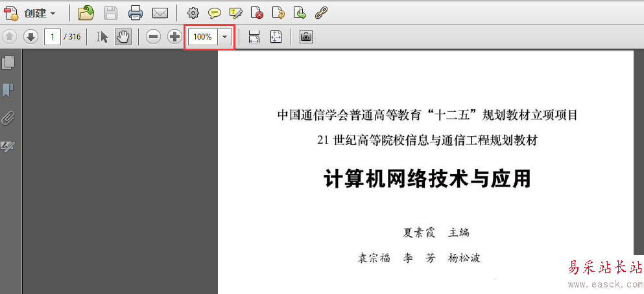Activate the hand pan tool
Screen dimensions: 644x294
123,37
